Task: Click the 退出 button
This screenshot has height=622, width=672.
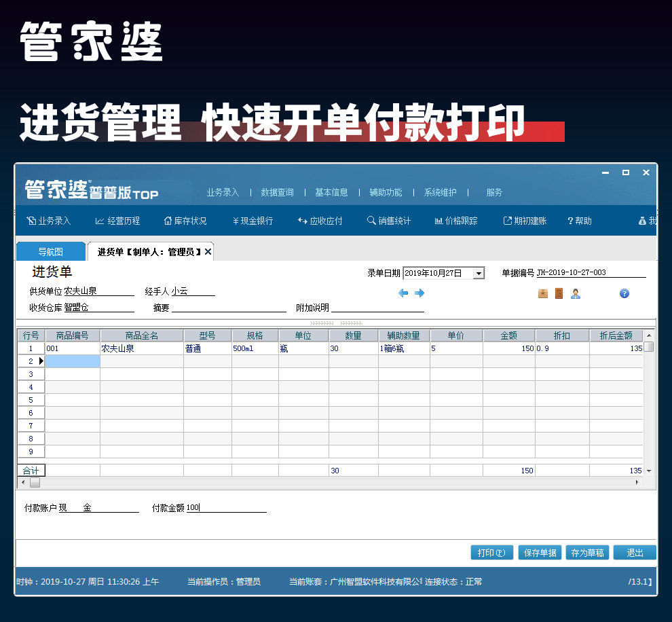Action: (x=635, y=553)
